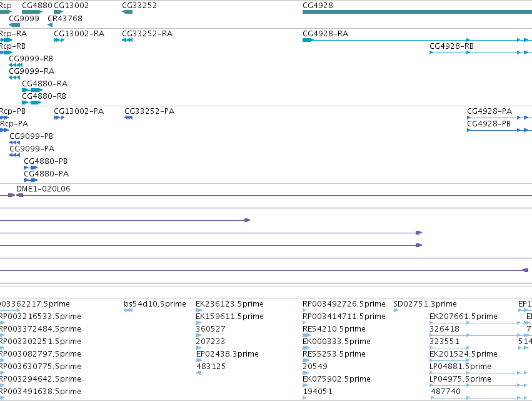Select the CG9099-PB protein label

[x=31, y=136]
